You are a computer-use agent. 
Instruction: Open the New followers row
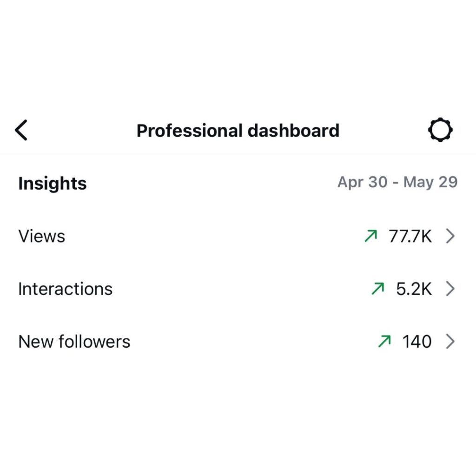232,342
